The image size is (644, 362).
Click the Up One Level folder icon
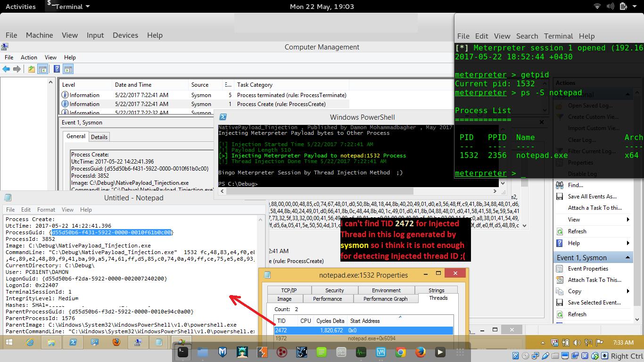coord(31,69)
